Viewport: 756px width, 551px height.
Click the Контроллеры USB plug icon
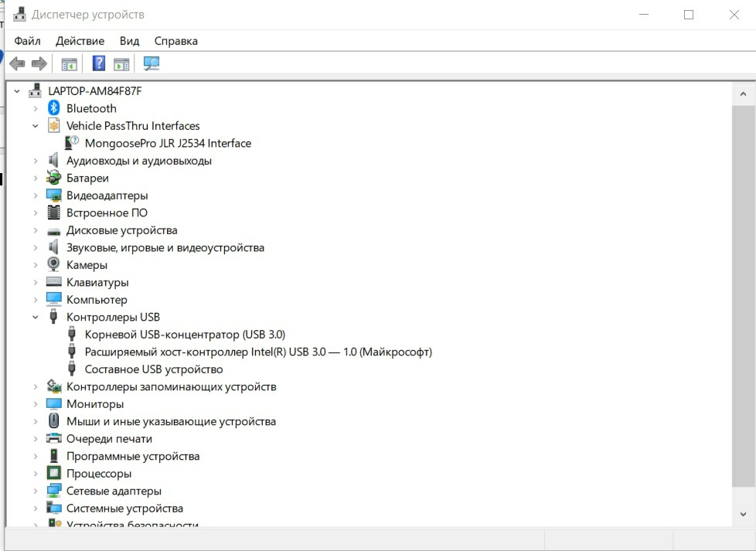(x=53, y=317)
